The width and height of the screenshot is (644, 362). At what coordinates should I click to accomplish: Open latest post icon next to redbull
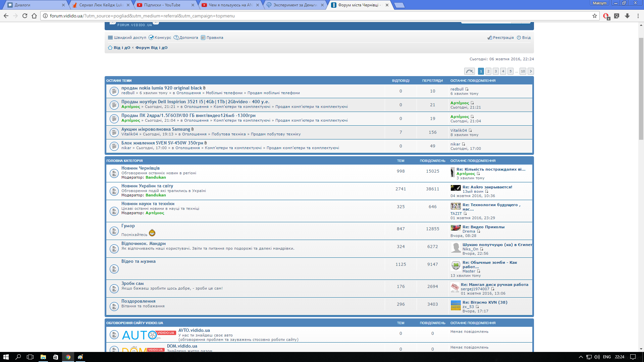tap(467, 89)
